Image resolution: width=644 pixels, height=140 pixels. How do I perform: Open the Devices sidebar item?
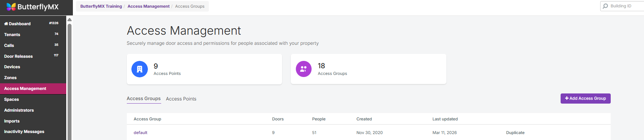(12, 67)
